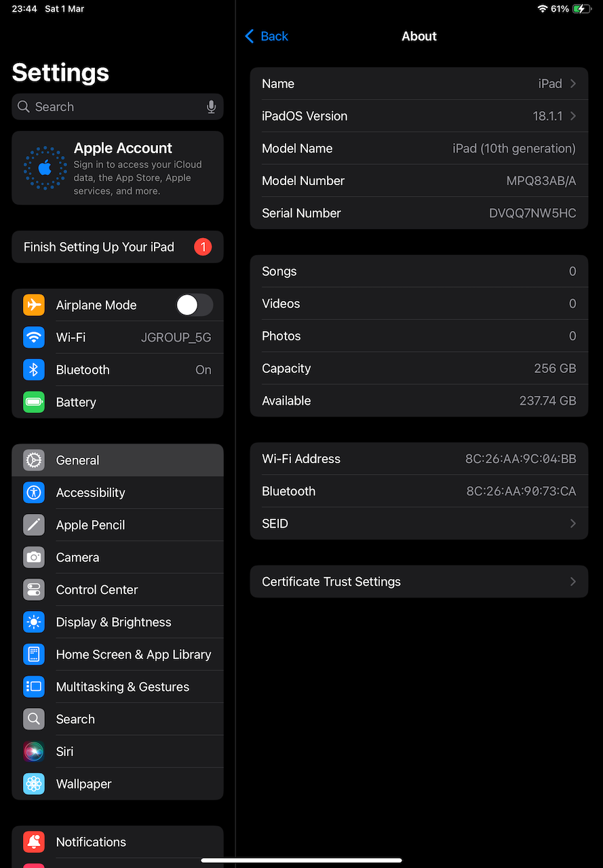603x868 pixels.
Task: Tap the Camera icon in sidebar
Action: [34, 557]
